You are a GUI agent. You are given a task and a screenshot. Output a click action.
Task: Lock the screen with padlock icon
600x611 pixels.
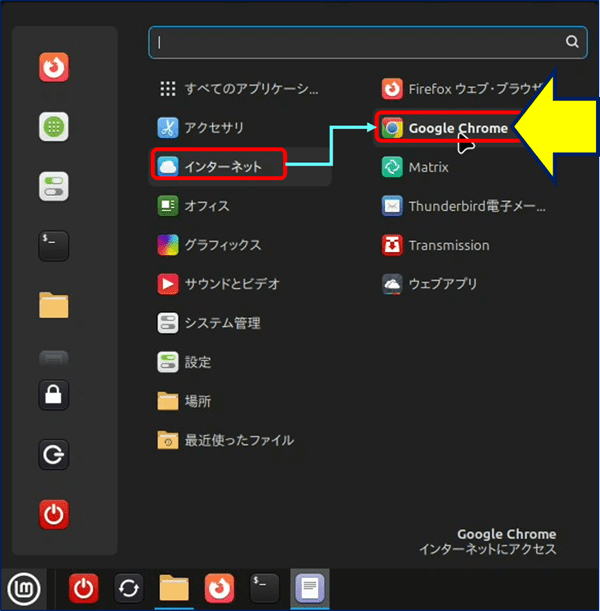click(54, 395)
